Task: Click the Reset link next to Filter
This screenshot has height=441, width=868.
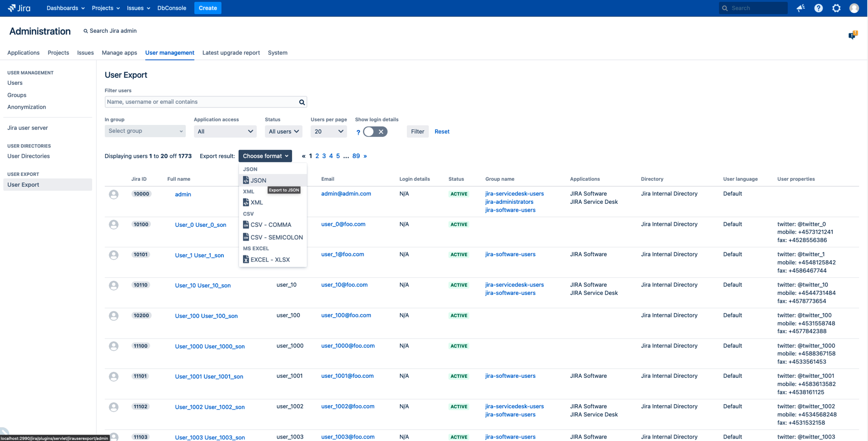Action: pyautogui.click(x=442, y=131)
